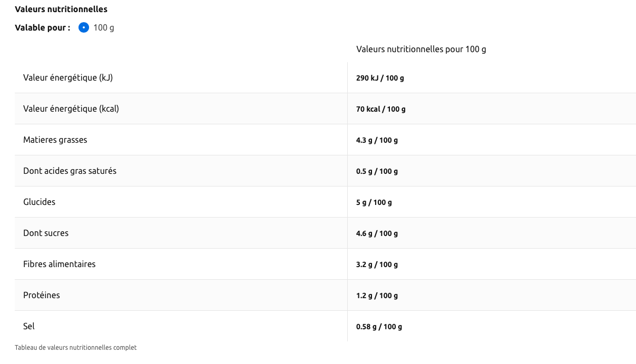
Task: Click the 'Valeurs nutritionnelles pour 100 g' column header
Action: (420, 50)
